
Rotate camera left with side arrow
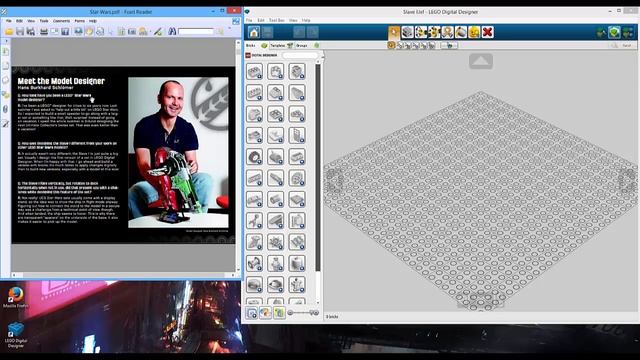[333, 180]
